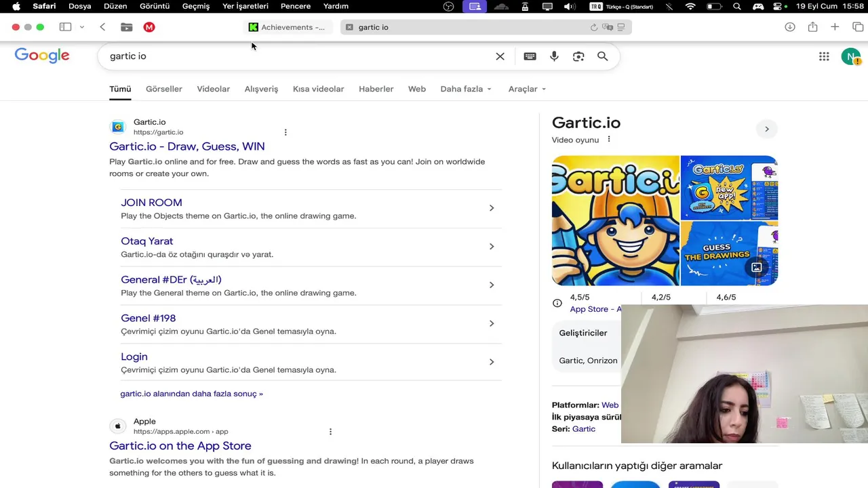868x488 pixels.
Task: Open the Safari share icon
Action: click(812, 27)
